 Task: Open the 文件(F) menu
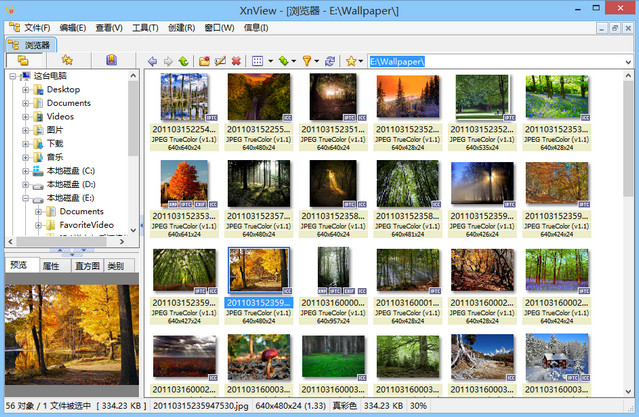[x=37, y=27]
